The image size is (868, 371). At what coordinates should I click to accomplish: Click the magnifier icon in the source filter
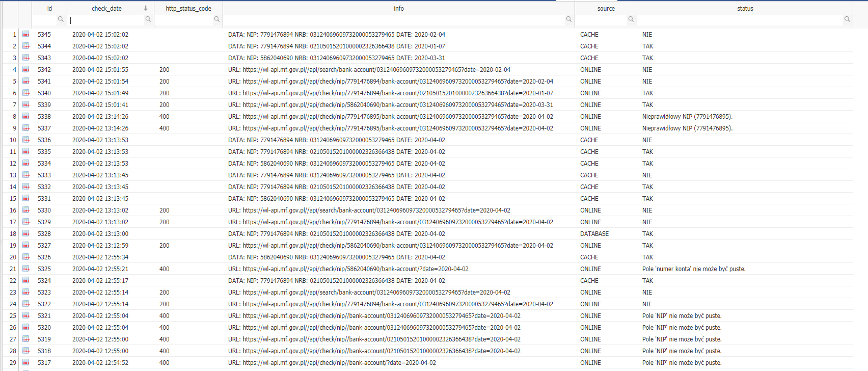(x=631, y=19)
